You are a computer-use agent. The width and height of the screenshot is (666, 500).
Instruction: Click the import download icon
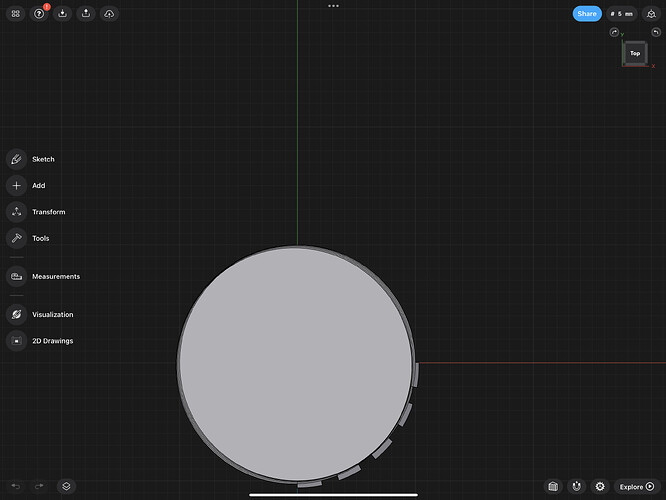point(62,14)
